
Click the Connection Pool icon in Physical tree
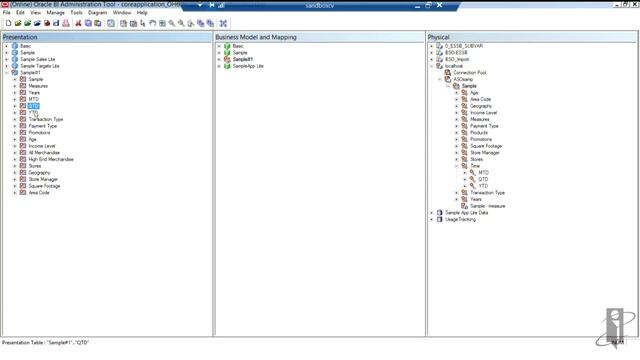448,72
